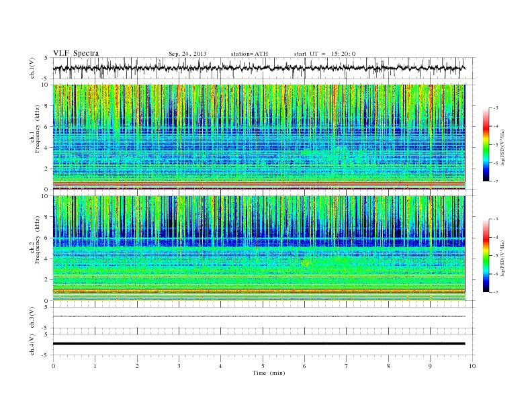
Task: Click the "10" tick on the time axis
Action: (x=472, y=366)
